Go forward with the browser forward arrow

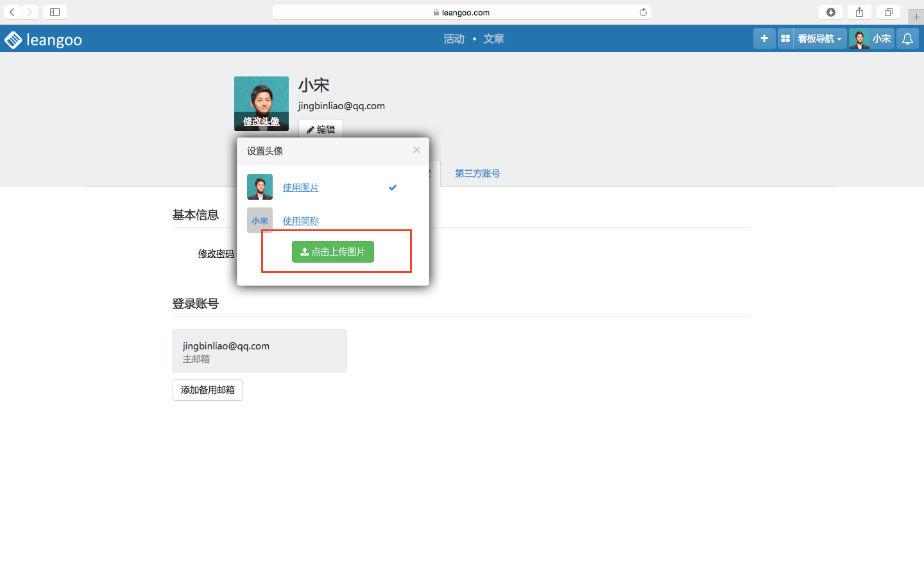click(30, 12)
